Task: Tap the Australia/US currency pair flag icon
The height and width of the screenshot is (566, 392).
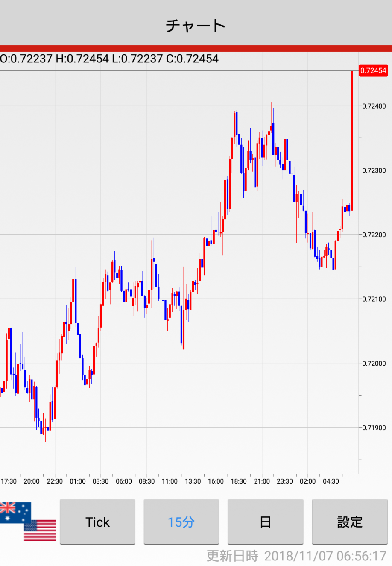Action: [28, 522]
